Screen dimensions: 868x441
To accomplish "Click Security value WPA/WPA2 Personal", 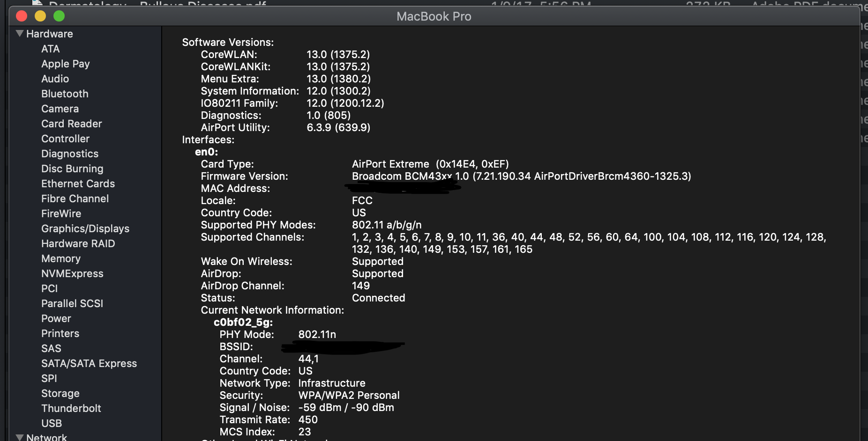I will coord(349,395).
